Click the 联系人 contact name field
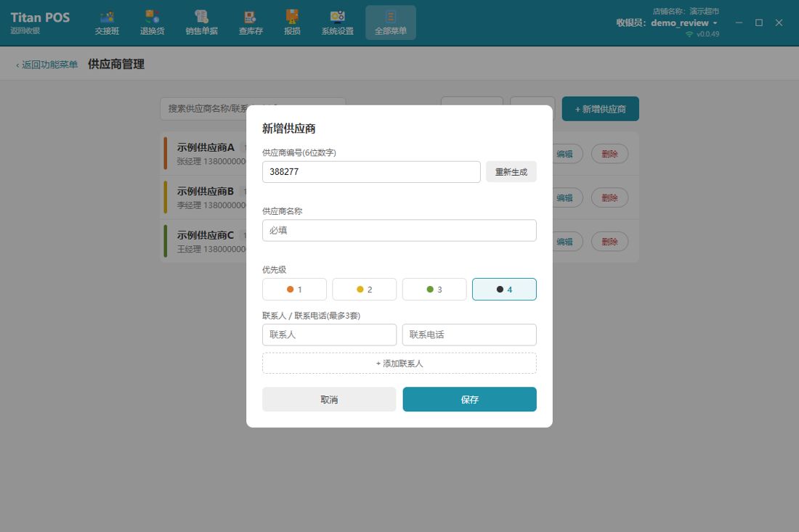 click(329, 335)
